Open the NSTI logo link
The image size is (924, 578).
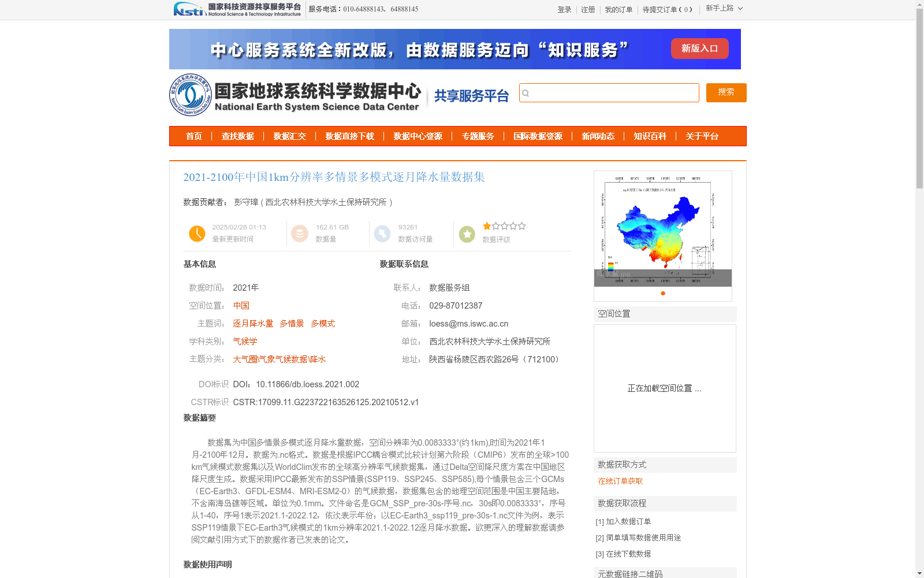click(237, 9)
